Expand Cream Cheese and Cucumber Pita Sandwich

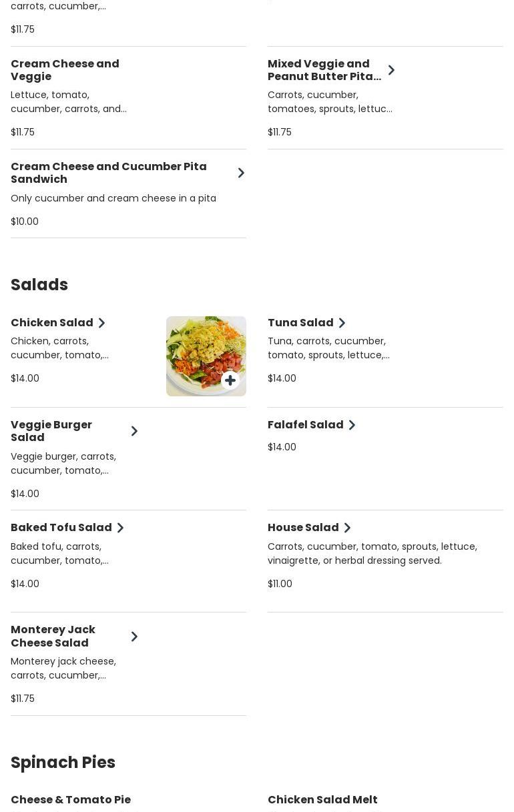tap(241, 173)
